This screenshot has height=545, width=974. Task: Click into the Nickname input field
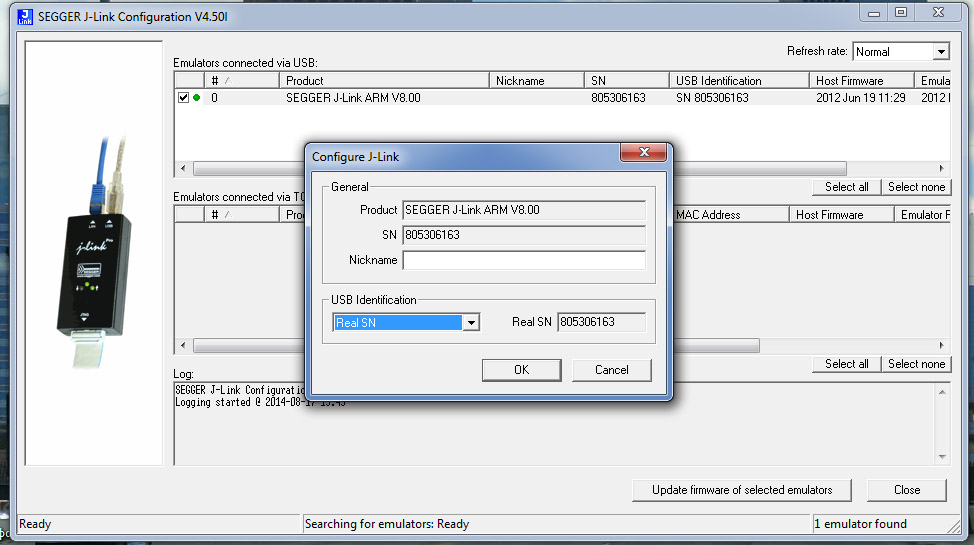(x=524, y=260)
